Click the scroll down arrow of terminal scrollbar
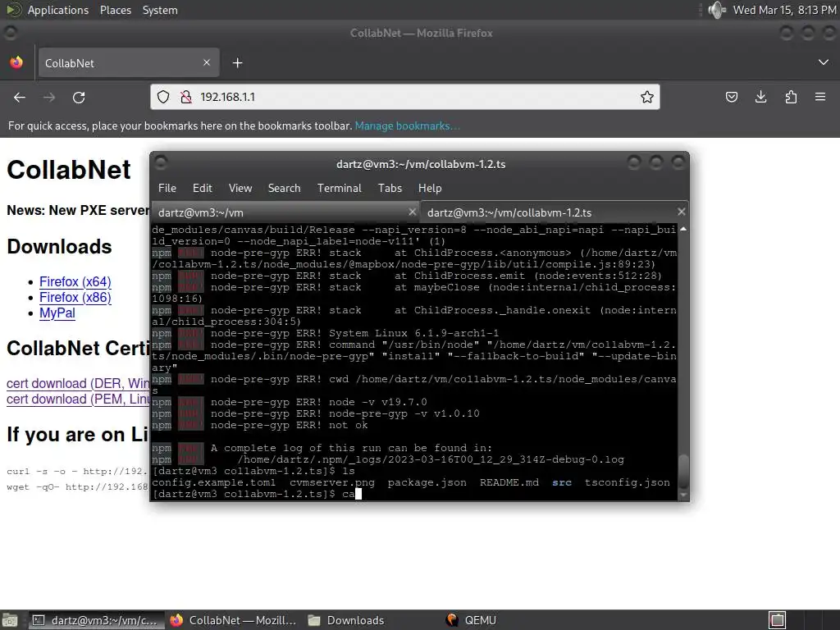Viewport: 840px width, 630px height. pos(683,495)
